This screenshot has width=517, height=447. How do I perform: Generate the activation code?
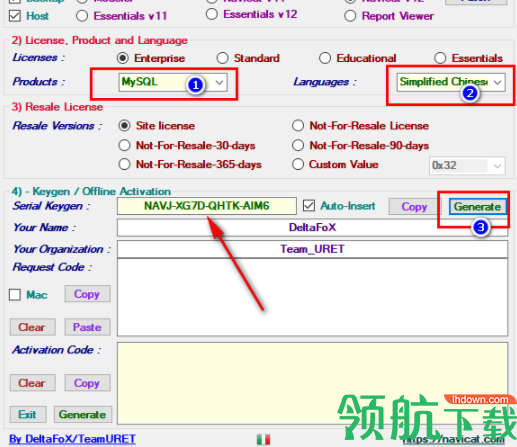tap(83, 414)
